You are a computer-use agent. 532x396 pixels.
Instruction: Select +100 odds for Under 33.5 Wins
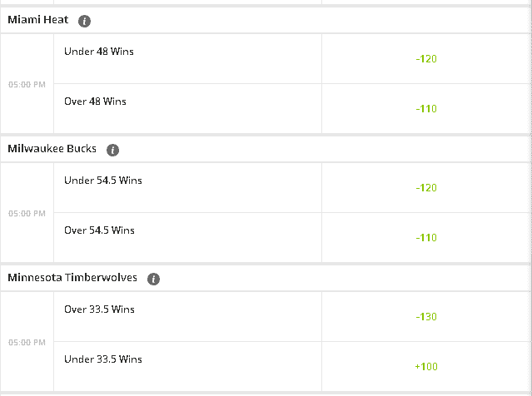click(x=426, y=366)
